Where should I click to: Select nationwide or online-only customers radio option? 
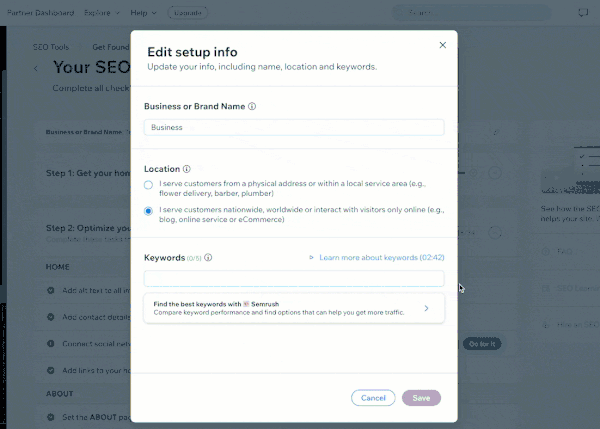click(148, 211)
